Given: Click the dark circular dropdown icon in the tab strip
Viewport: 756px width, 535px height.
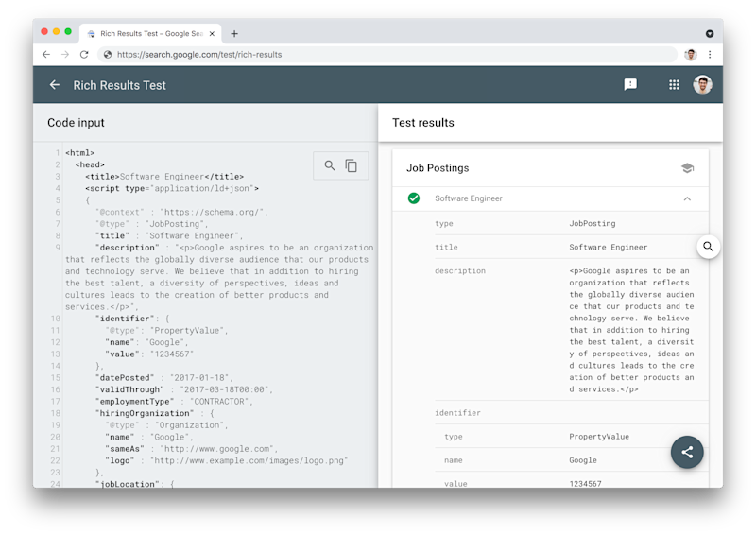Looking at the screenshot, I should click(x=710, y=33).
